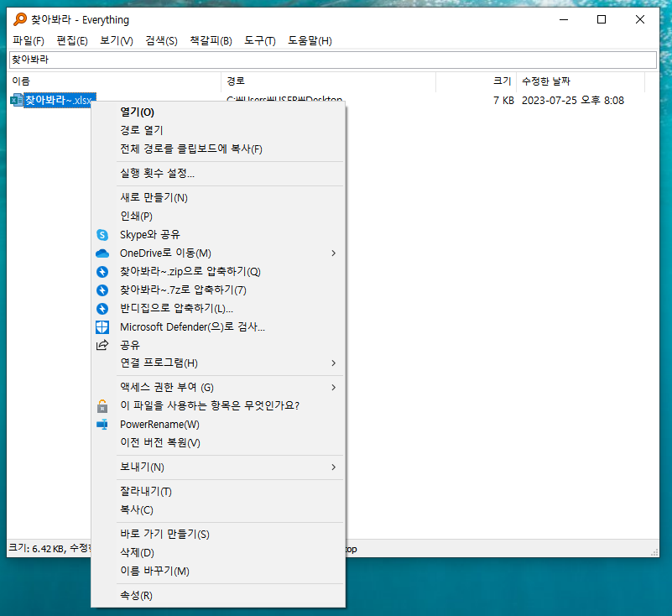
Task: Click the 2023-07-25 오후 8:08 date cell
Action: point(572,101)
